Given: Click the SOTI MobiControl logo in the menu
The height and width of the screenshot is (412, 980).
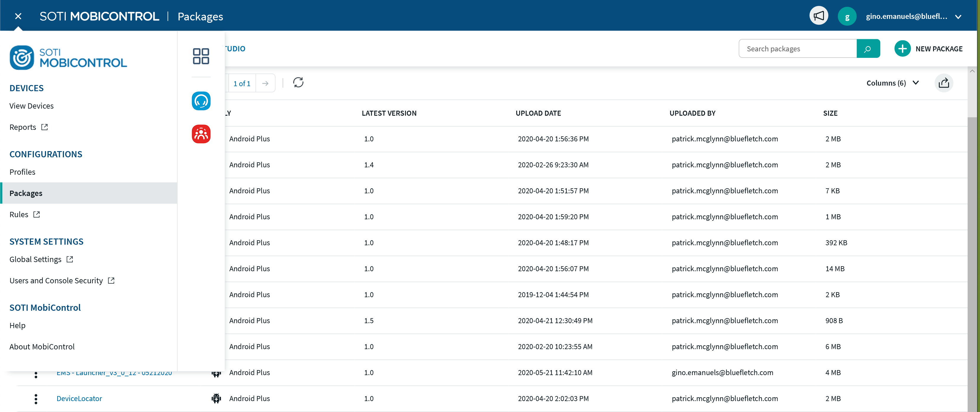Looking at the screenshot, I should (68, 58).
